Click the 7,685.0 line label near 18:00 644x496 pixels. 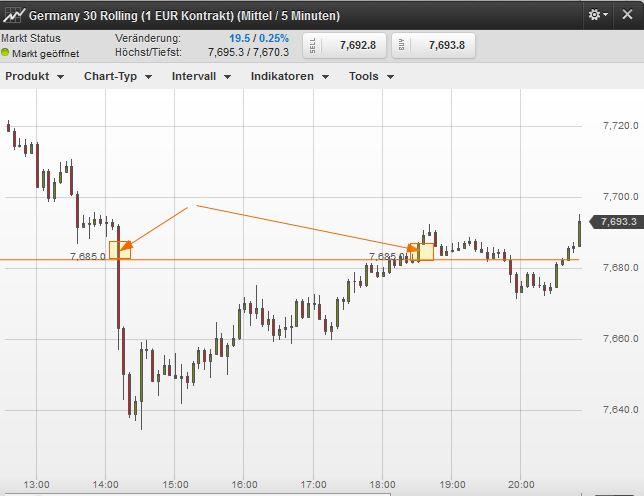pos(386,256)
